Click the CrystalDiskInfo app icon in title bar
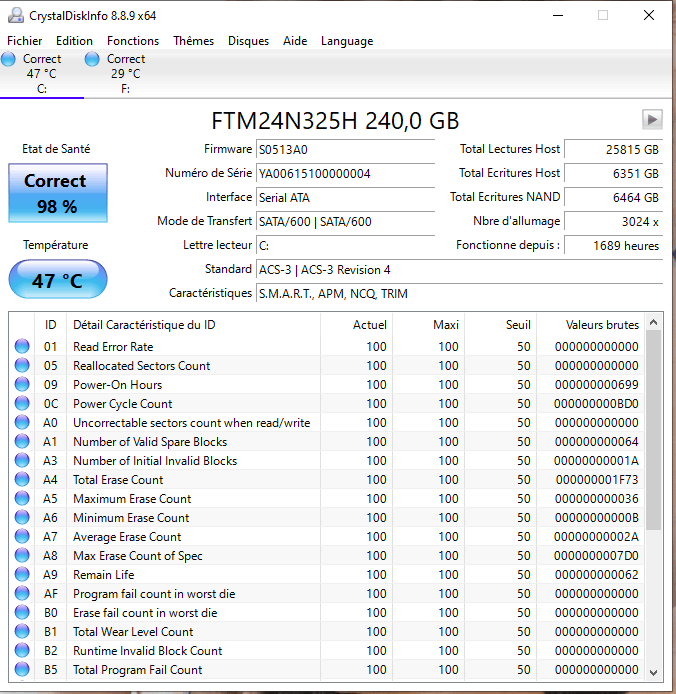This screenshot has width=676, height=694. click(16, 15)
